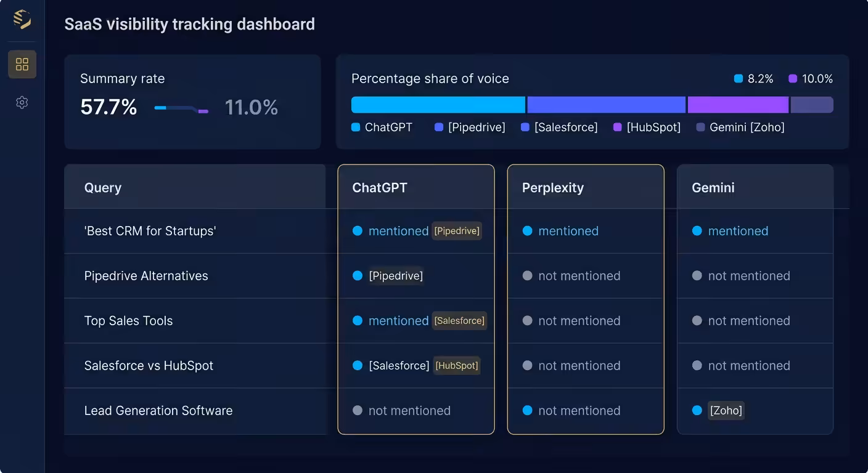Click Gemini blue dot for Lead Generation Software

(x=697, y=411)
